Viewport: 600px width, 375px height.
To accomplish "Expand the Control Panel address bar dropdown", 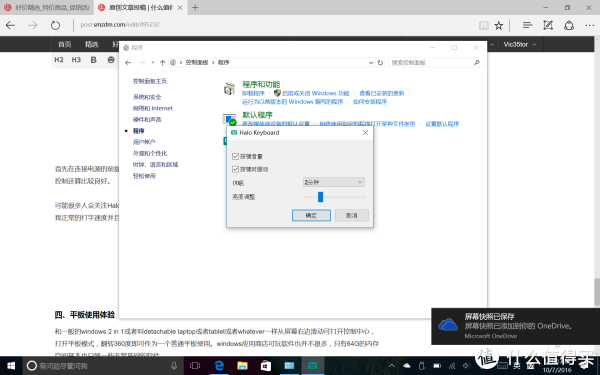I will 371,63.
